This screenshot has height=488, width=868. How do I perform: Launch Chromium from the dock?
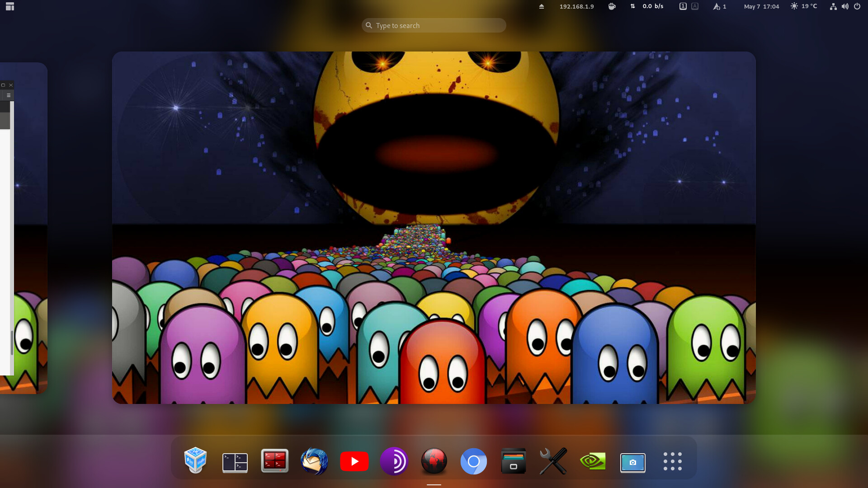point(474,461)
